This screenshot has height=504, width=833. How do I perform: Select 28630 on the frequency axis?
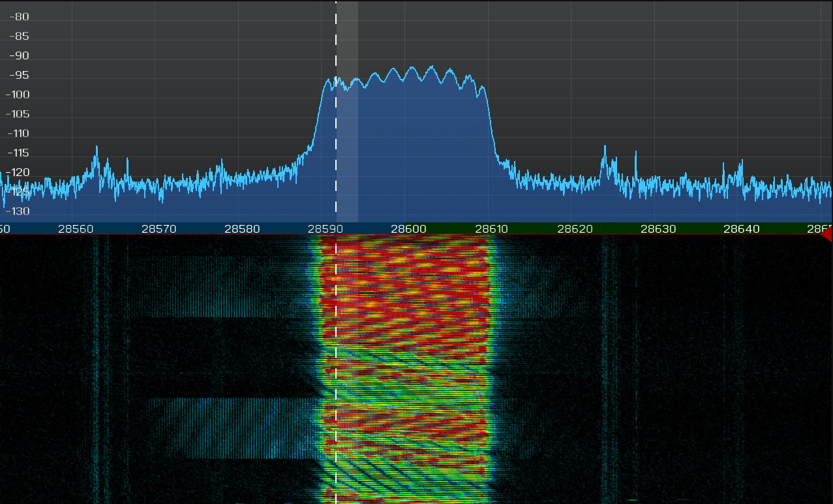[x=658, y=229]
